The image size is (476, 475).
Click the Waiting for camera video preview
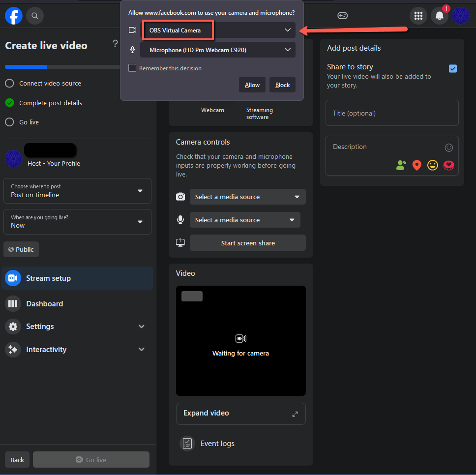click(241, 341)
